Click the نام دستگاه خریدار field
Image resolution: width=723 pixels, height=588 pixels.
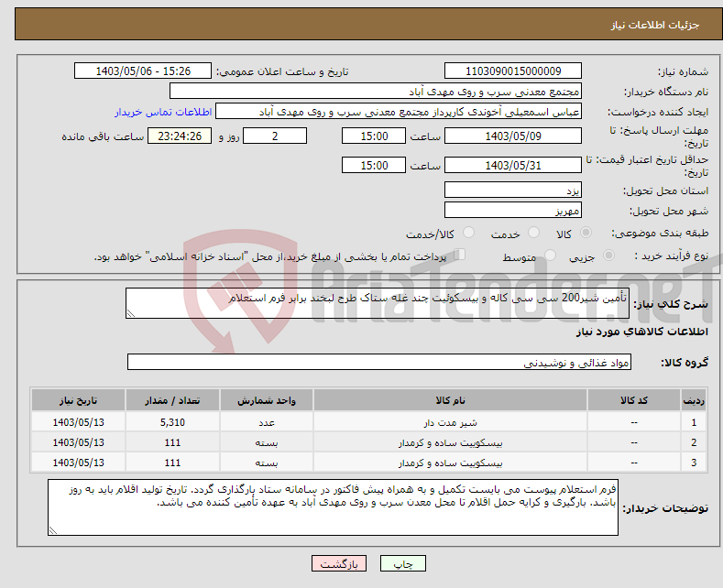(x=376, y=92)
